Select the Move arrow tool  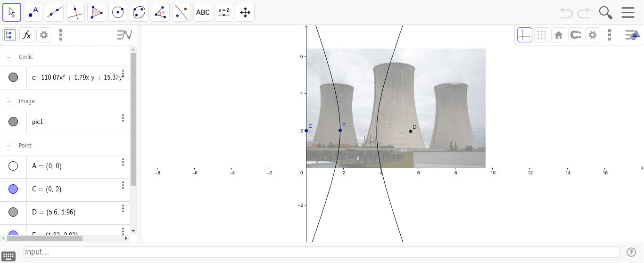pyautogui.click(x=12, y=12)
